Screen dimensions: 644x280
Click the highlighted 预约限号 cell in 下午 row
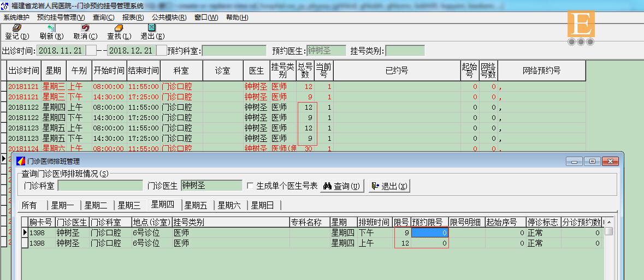430,233
